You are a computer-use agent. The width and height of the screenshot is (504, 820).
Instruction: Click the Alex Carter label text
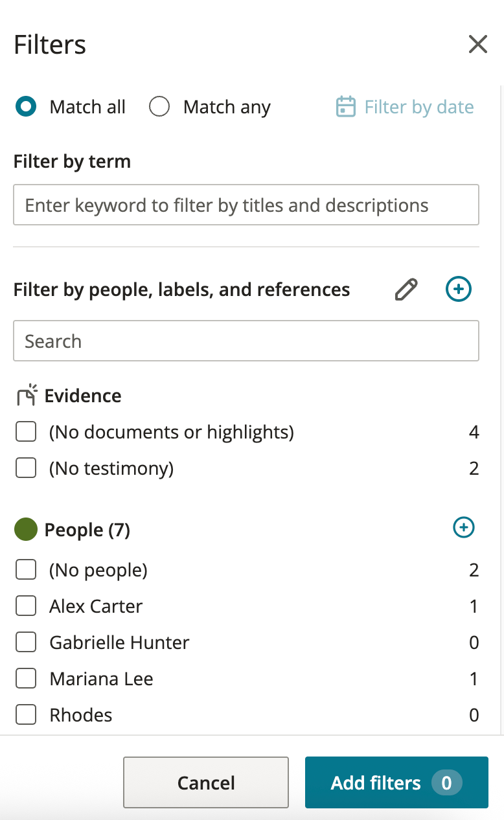click(x=96, y=606)
